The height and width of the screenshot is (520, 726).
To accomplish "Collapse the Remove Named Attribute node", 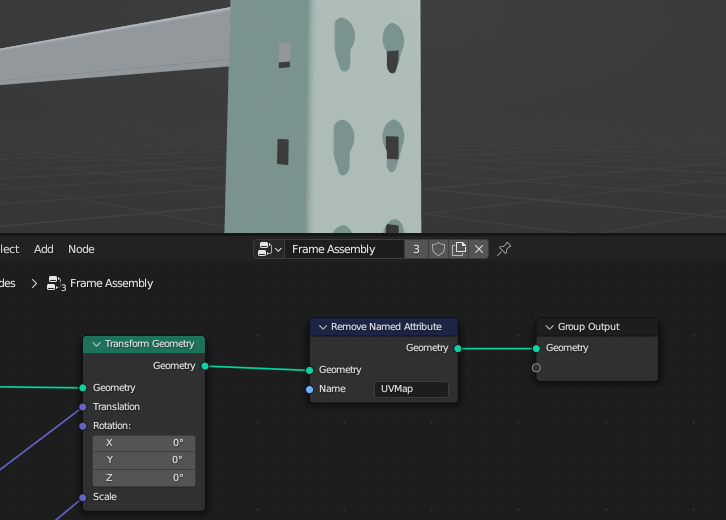I will coord(323,327).
